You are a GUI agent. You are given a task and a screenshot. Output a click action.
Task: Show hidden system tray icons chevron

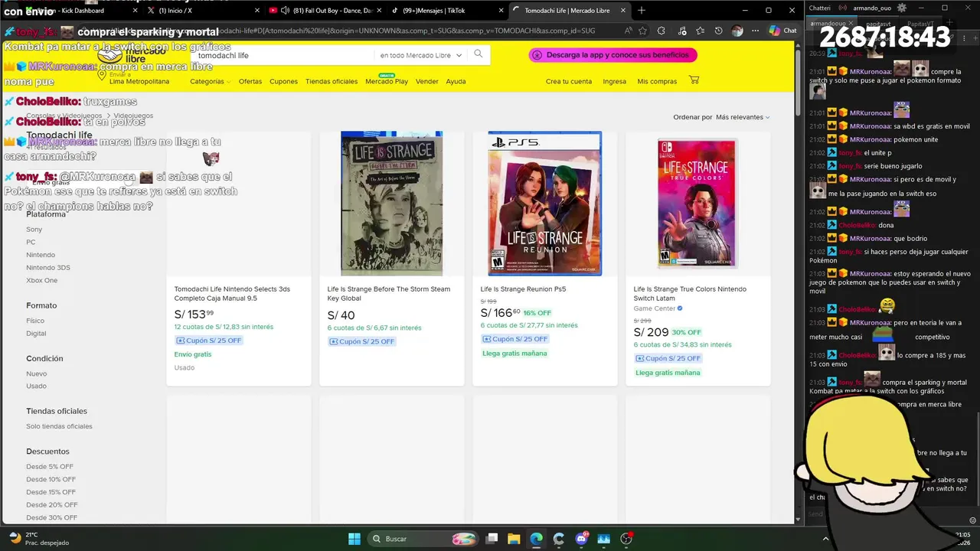click(x=825, y=539)
